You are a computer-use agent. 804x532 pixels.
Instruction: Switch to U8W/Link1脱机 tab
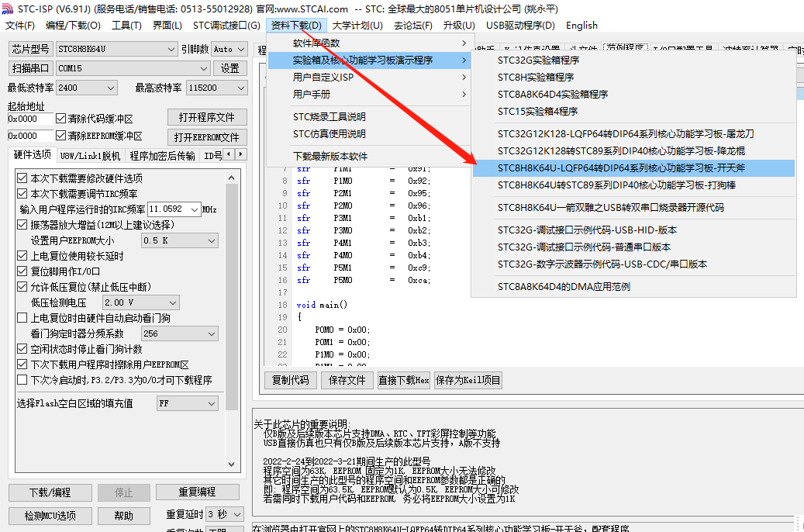coord(90,156)
